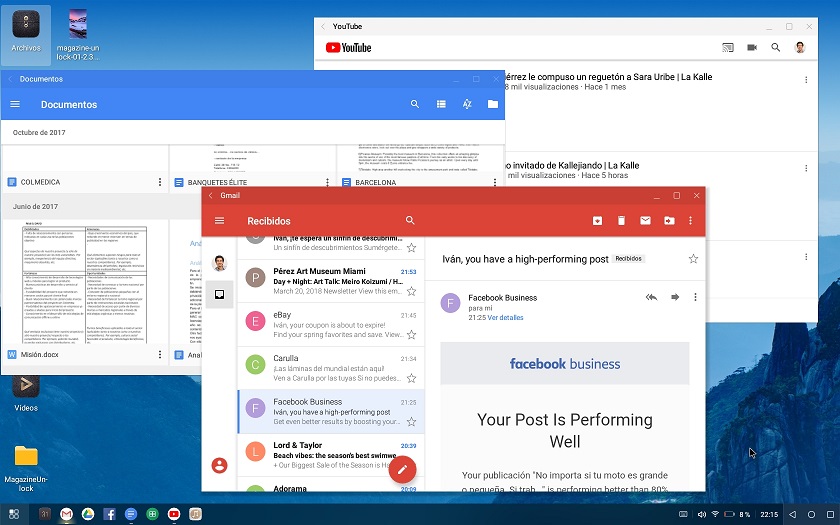
Task: Cast from the YouTube window
Action: pos(728,48)
